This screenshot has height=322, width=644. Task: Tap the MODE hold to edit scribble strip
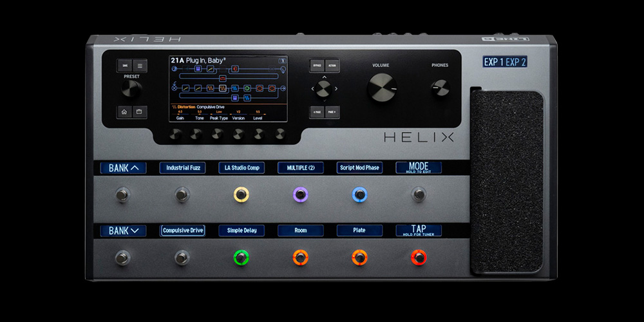[419, 167]
